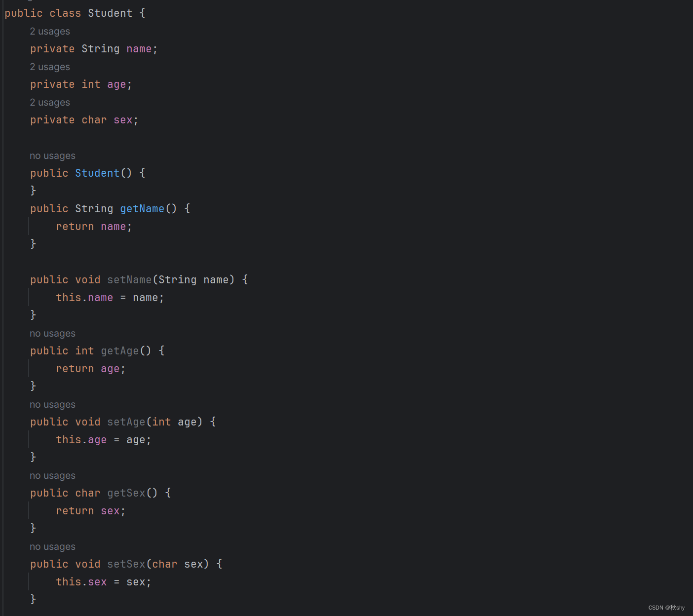Viewport: 693px width, 616px height.
Task: Click the 'this.sex = sex;' statement
Action: pyautogui.click(x=104, y=582)
